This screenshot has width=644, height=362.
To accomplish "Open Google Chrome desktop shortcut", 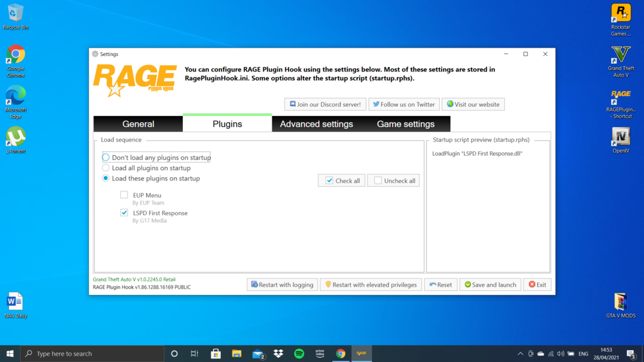I will click(15, 61).
